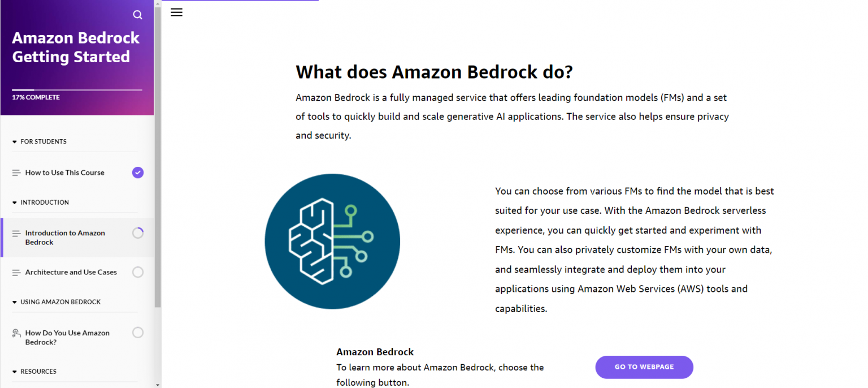Select the lesson lines icon beside How to Use This Course
Image resolution: width=868 pixels, height=388 pixels.
click(x=16, y=173)
